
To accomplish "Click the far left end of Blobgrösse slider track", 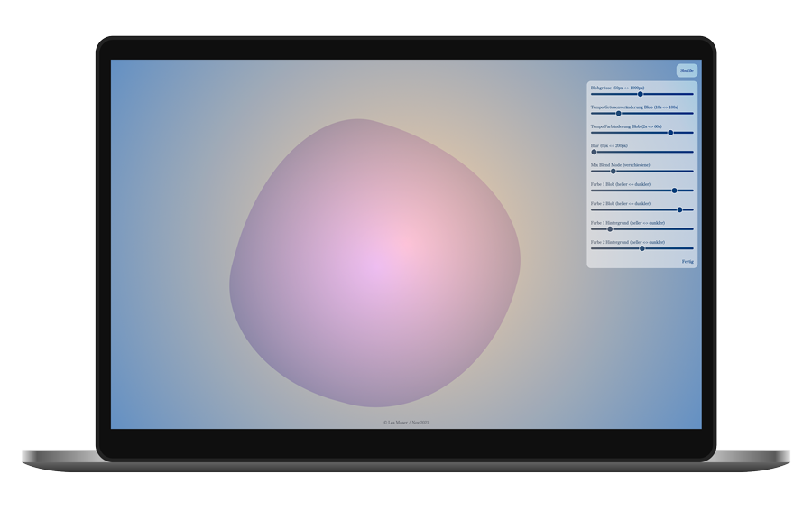I will click(592, 94).
